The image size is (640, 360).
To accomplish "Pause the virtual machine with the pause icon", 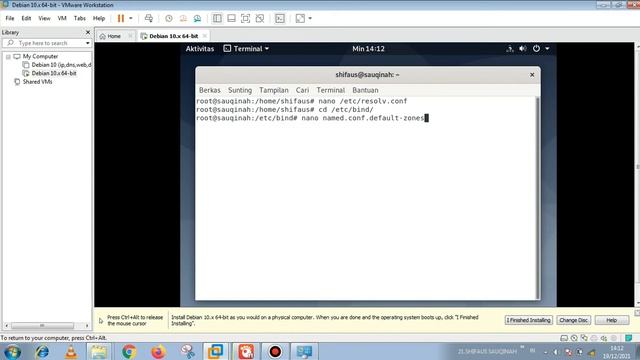I will tap(120, 18).
